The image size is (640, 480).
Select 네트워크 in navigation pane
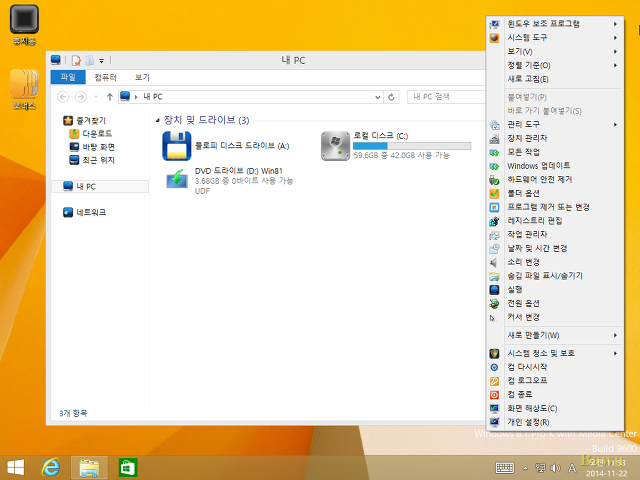[85, 212]
